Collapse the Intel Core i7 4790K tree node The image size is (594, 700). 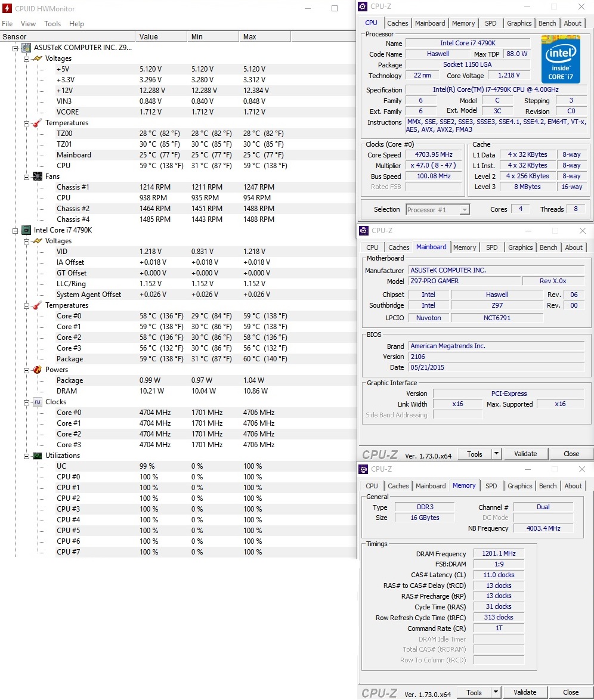pyautogui.click(x=15, y=230)
